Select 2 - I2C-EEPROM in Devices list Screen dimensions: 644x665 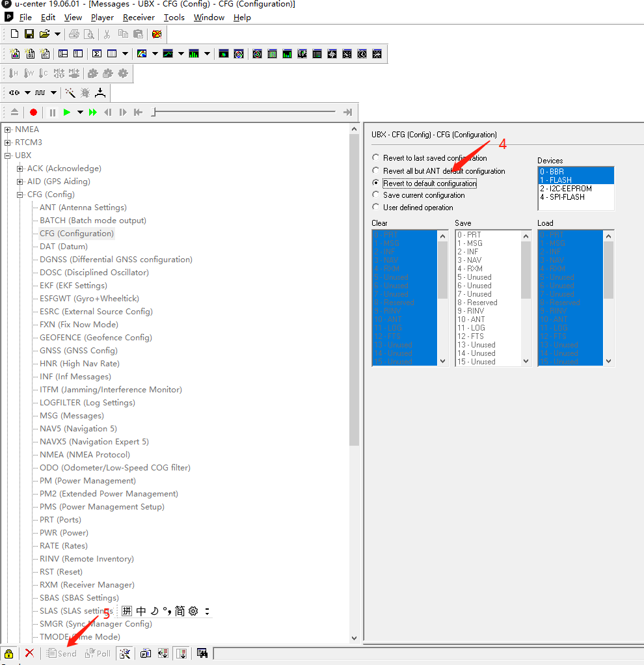pyautogui.click(x=576, y=188)
